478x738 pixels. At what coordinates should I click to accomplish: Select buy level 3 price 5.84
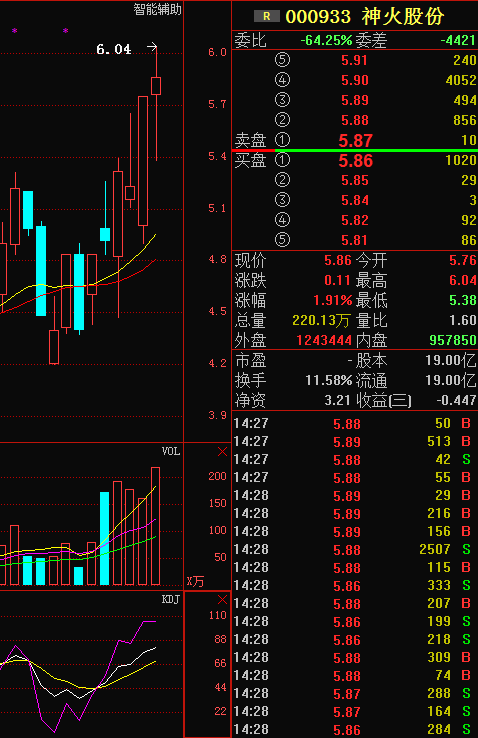pyautogui.click(x=354, y=200)
